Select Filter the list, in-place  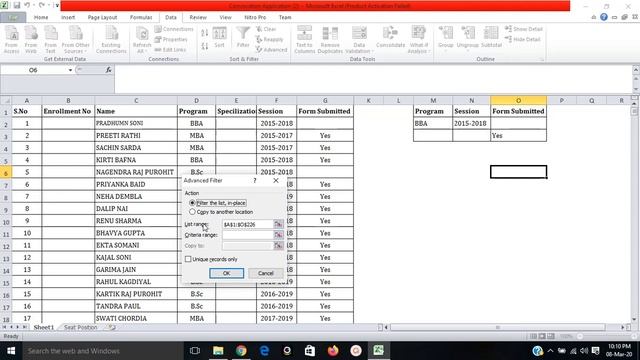[x=218, y=203]
